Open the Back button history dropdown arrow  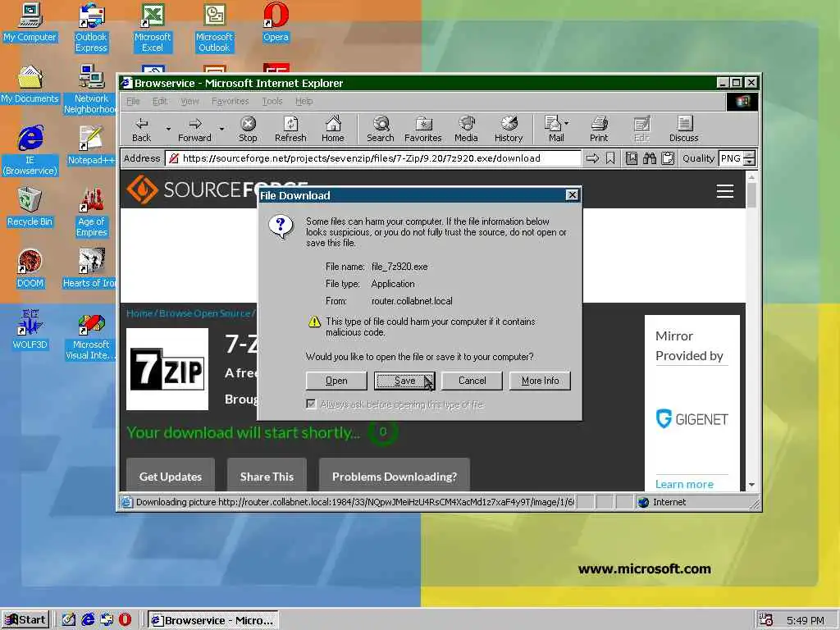[168, 129]
